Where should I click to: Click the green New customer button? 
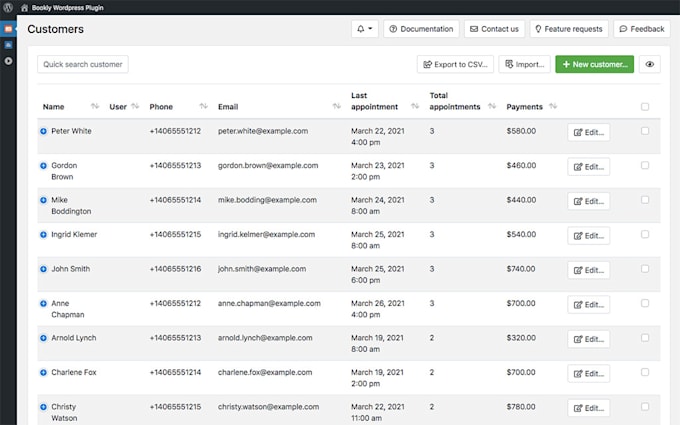click(x=595, y=64)
